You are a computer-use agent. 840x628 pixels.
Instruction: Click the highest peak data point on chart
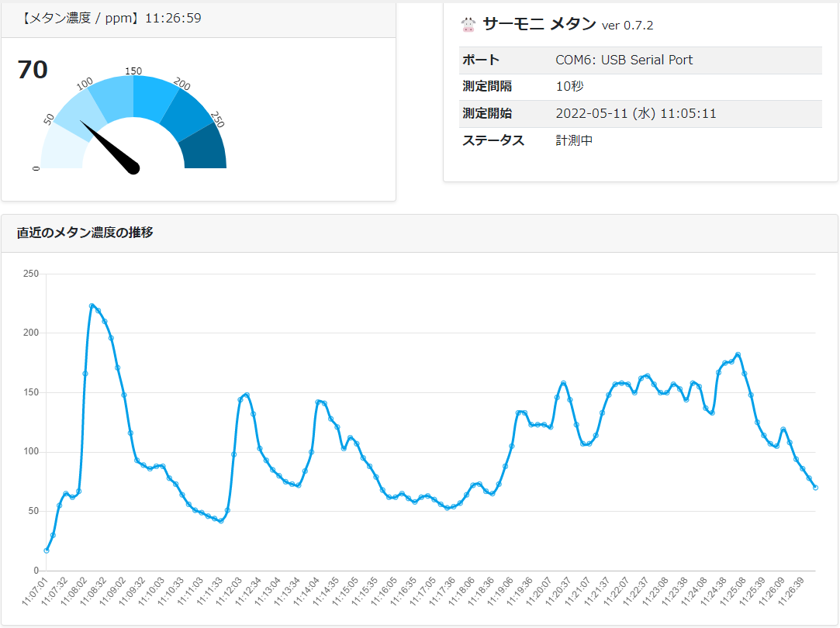point(92,305)
